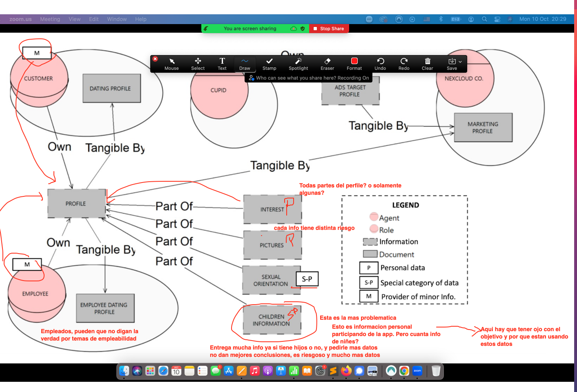The height and width of the screenshot is (392, 577).
Task: Toggle the Draw tool
Action: [x=245, y=64]
